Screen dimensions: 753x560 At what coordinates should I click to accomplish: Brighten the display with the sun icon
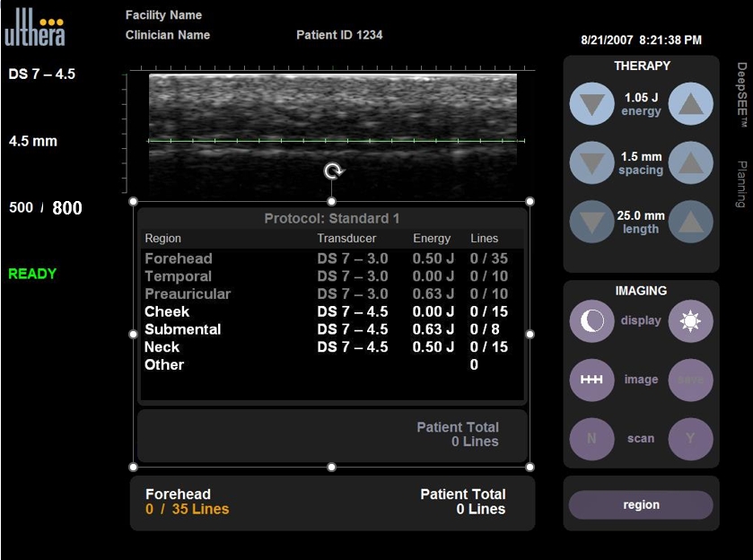690,320
